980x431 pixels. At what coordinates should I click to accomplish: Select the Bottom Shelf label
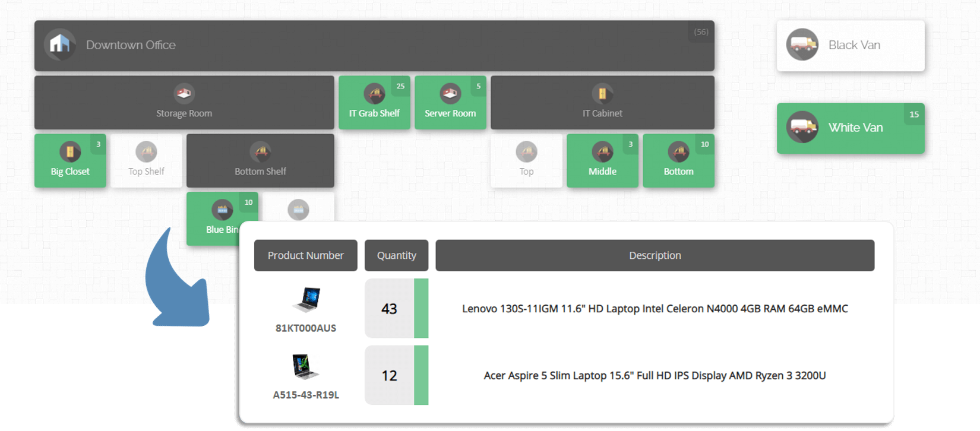coord(260,172)
